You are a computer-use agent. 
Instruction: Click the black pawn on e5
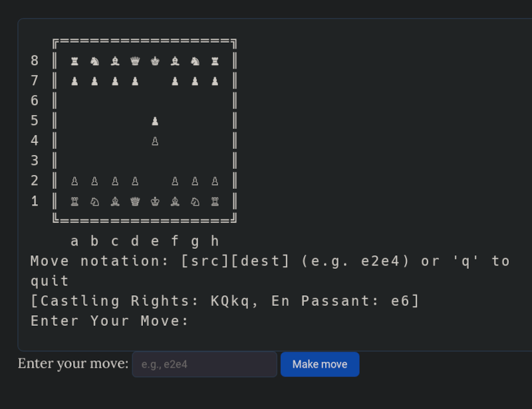click(x=155, y=121)
